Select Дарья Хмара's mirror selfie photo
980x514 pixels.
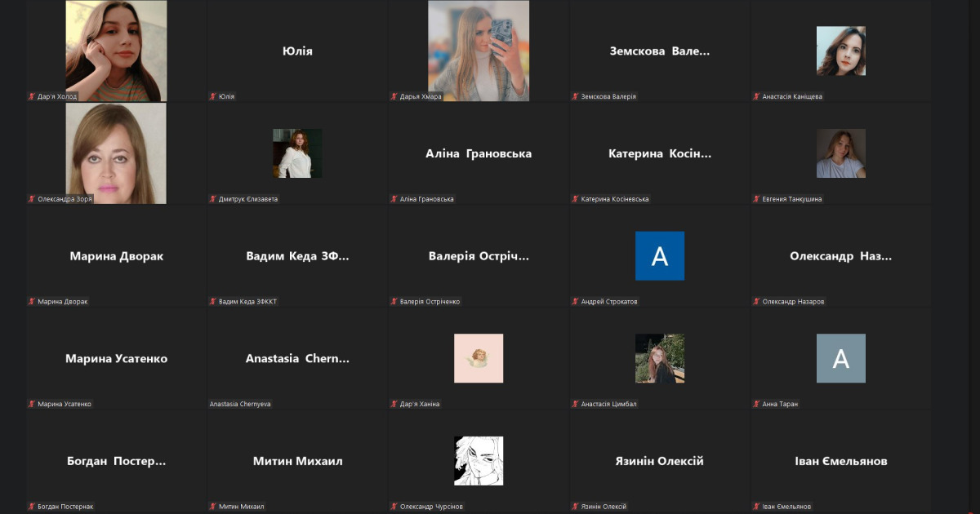[x=479, y=51]
